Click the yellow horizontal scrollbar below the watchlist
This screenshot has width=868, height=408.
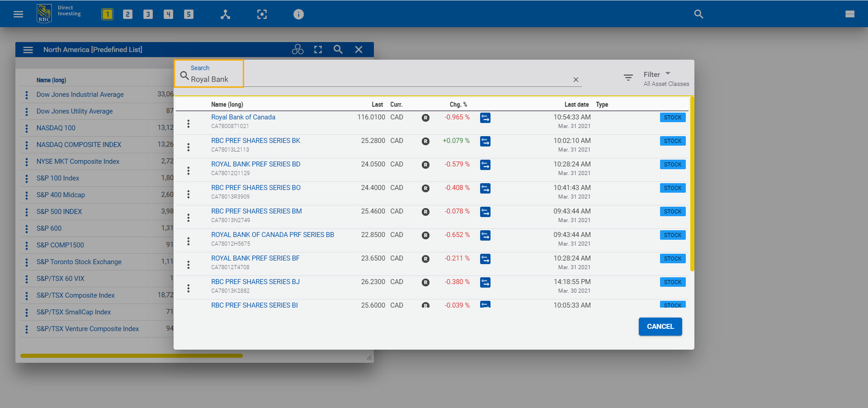pyautogui.click(x=131, y=356)
